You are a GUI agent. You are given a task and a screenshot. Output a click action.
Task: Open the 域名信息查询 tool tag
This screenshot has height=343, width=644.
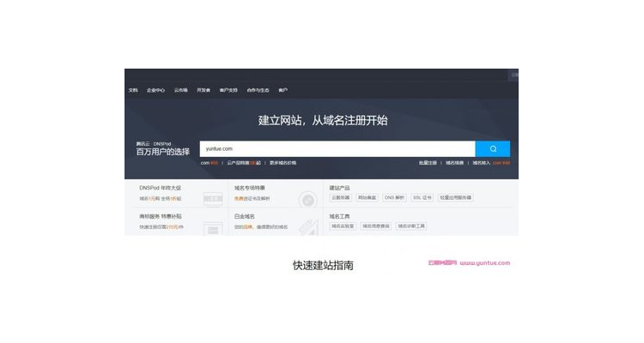[376, 226]
